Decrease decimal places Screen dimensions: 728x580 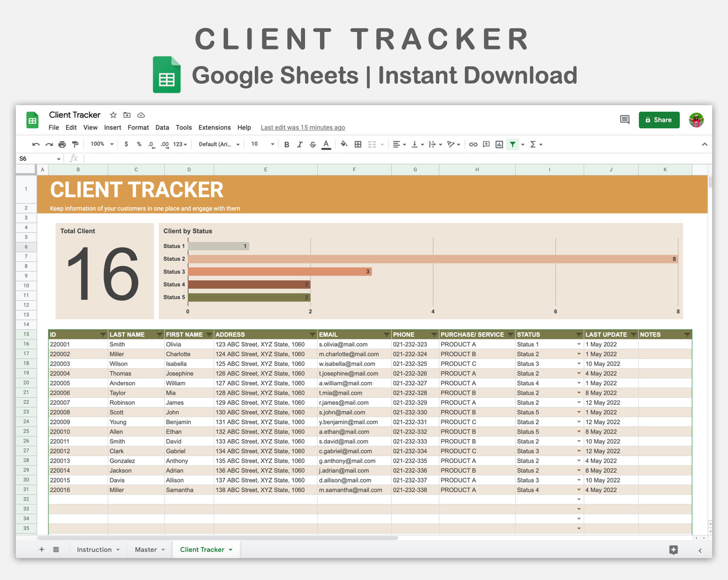[x=151, y=144]
